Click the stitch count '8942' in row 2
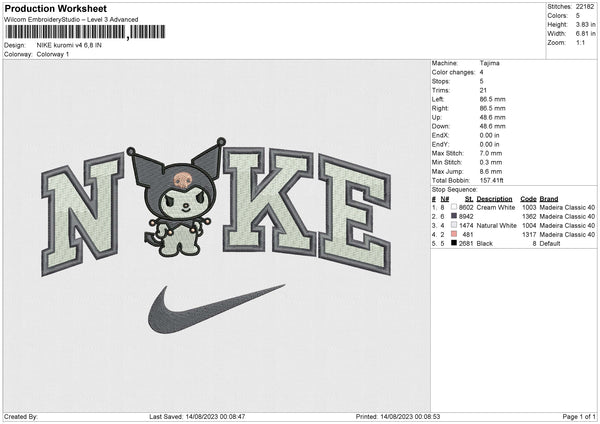Viewport: 600px width, 424px height. pos(466,217)
